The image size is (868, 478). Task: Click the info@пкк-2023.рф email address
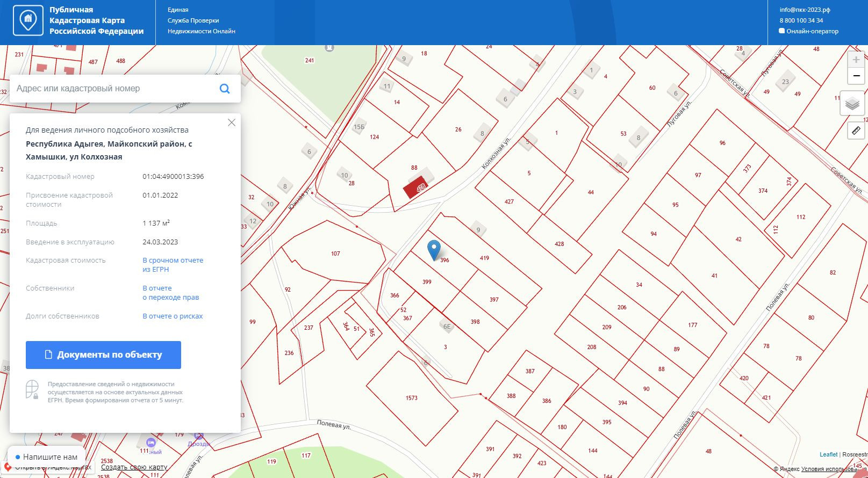805,10
